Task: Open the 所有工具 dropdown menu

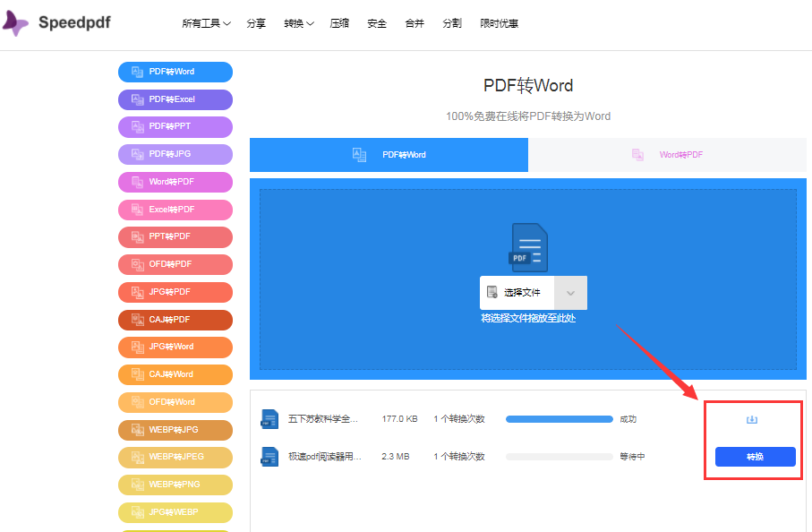Action: (206, 23)
